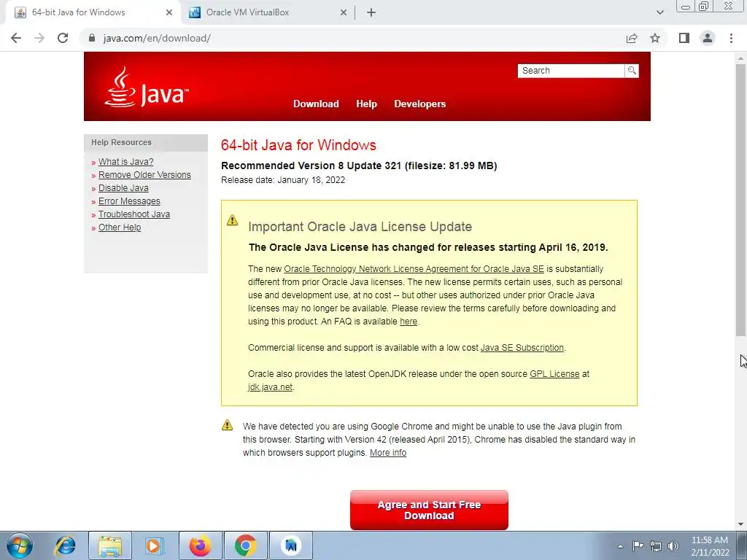Image resolution: width=747 pixels, height=560 pixels.
Task: Click the address bar URL
Action: (x=157, y=38)
